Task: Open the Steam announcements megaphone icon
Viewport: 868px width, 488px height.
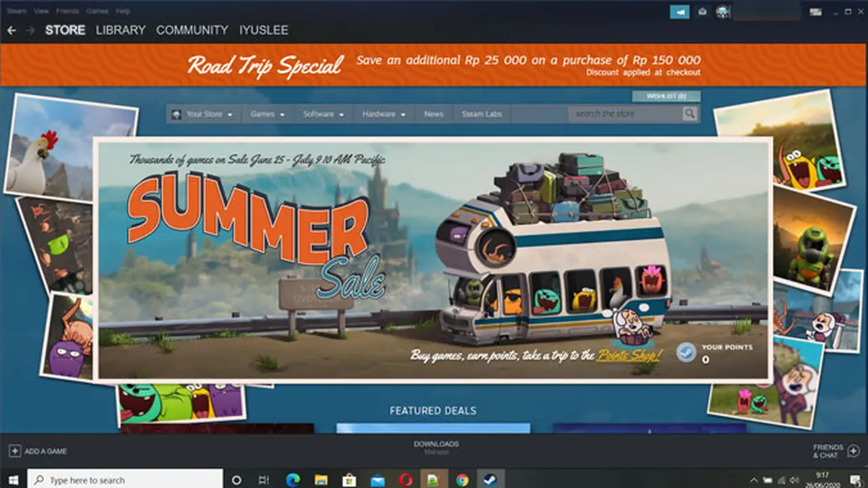Action: coord(679,12)
